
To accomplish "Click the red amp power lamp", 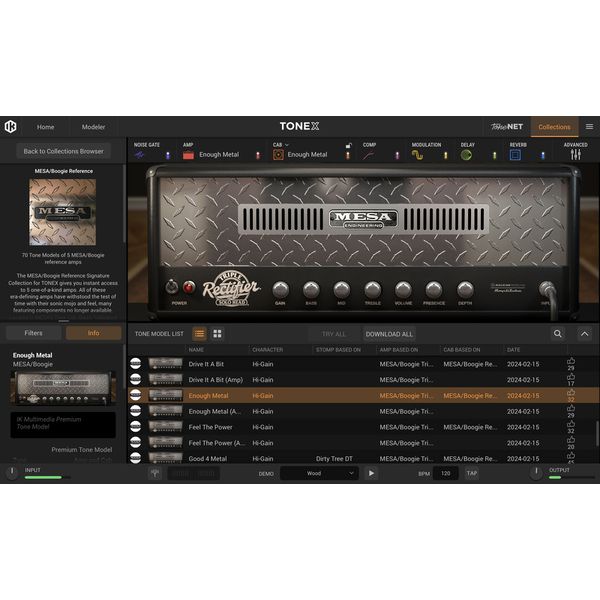I will tap(189, 287).
